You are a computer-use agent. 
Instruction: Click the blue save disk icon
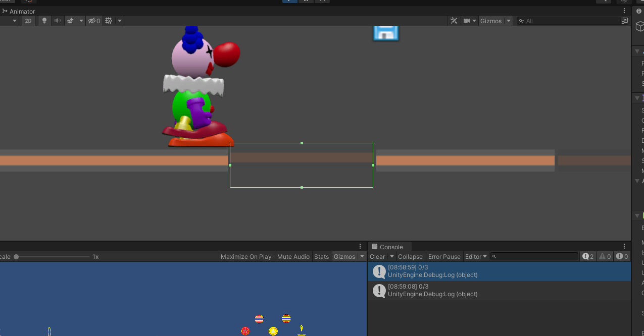(386, 33)
